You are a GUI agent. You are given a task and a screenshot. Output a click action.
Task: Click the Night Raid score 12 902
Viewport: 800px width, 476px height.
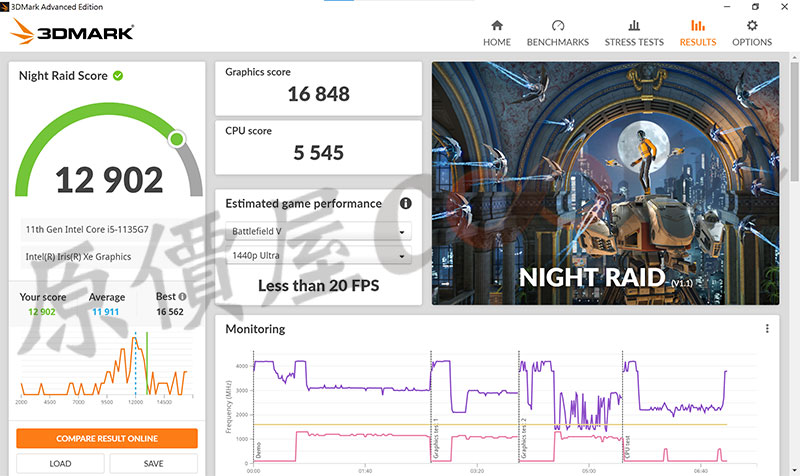coord(109,180)
